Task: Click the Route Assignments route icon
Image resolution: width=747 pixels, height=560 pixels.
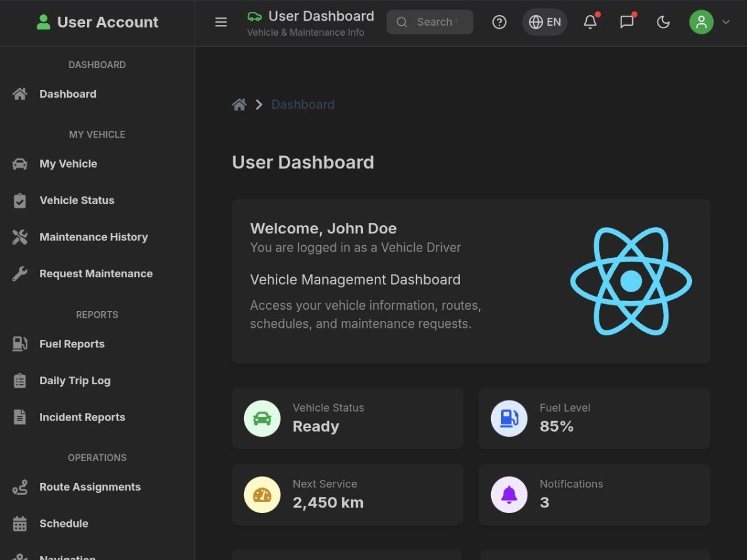Action: coord(19,487)
